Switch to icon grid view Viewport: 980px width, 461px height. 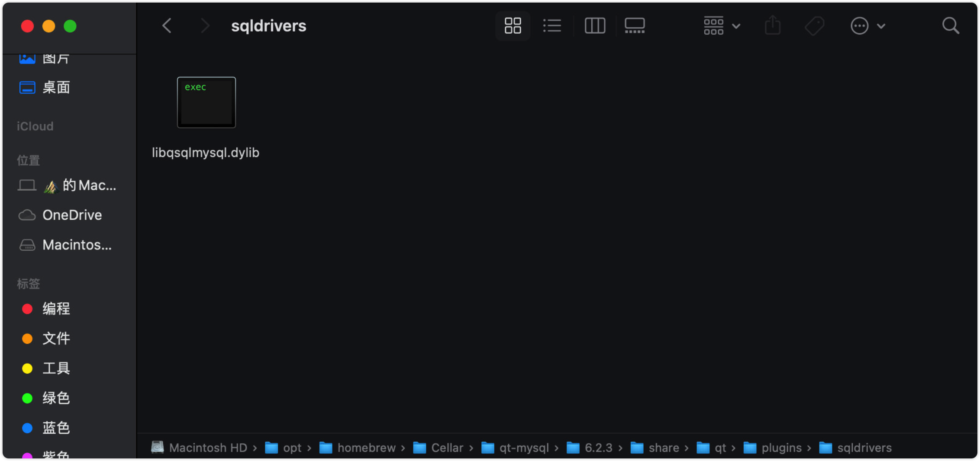513,26
